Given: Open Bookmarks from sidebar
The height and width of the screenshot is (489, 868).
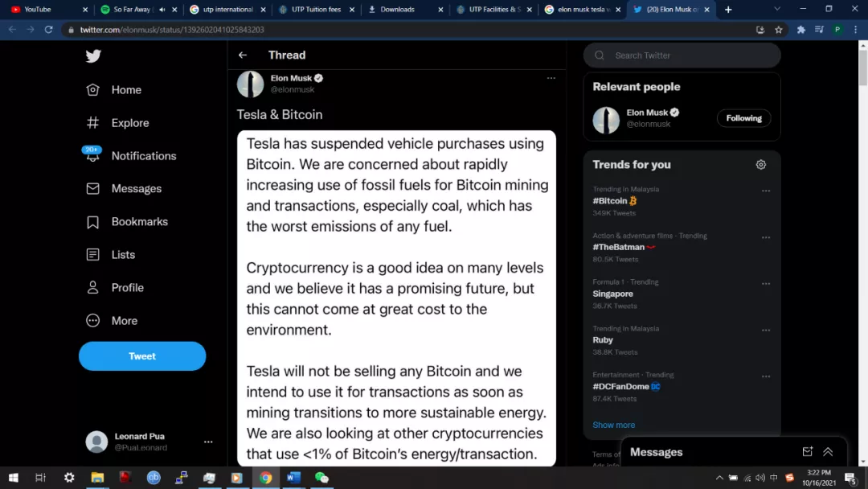Looking at the screenshot, I should click(93, 222).
